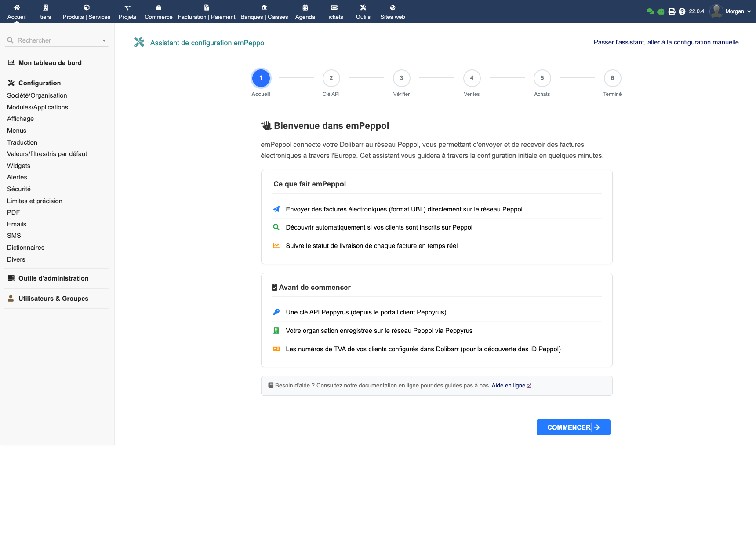Click the Ce que fait emPeppol title

click(x=309, y=184)
